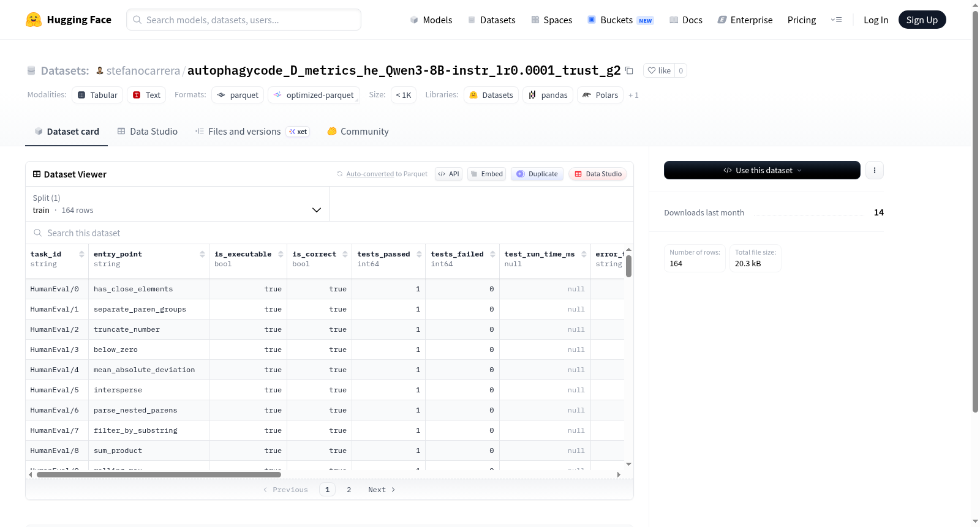Image resolution: width=980 pixels, height=527 pixels.
Task: Open the Enterprise page
Action: pyautogui.click(x=745, y=20)
